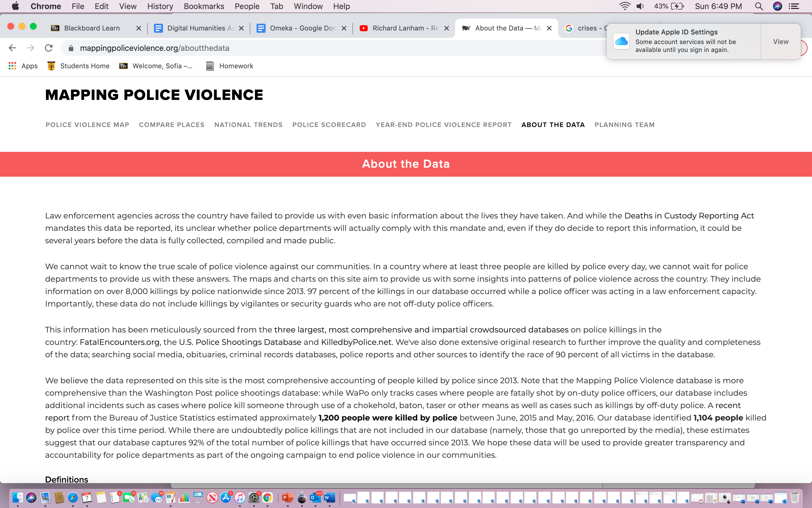Screen dimensions: 812x508
Task: Launch Siri from the dock
Action: [31, 498]
